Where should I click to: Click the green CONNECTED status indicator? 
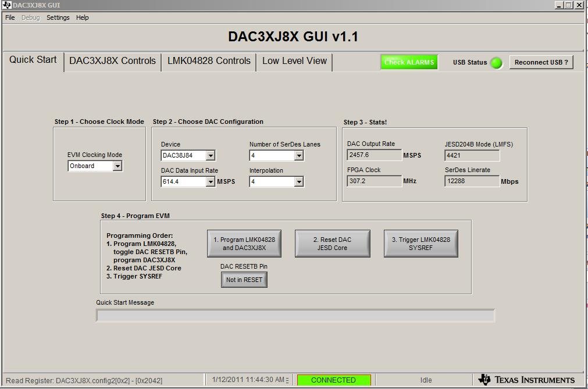tap(334, 380)
